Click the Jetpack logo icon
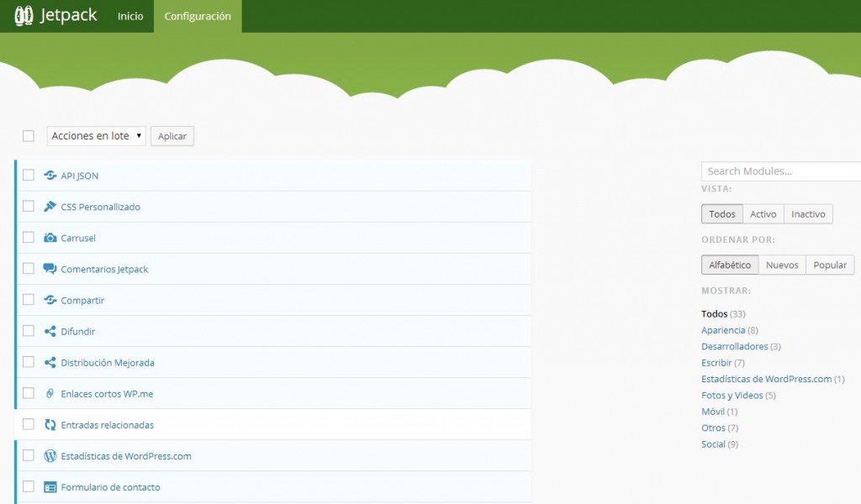This screenshot has width=861, height=504. tap(24, 16)
